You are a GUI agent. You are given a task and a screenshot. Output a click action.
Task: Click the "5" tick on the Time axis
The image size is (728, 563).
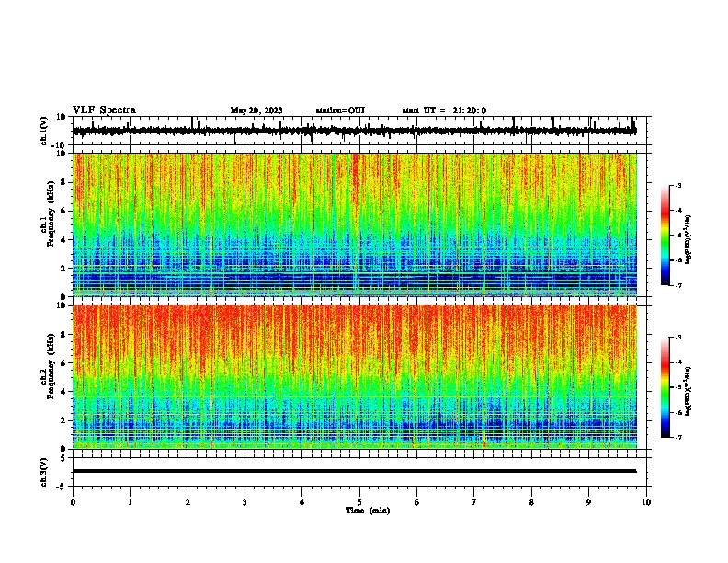click(x=359, y=502)
